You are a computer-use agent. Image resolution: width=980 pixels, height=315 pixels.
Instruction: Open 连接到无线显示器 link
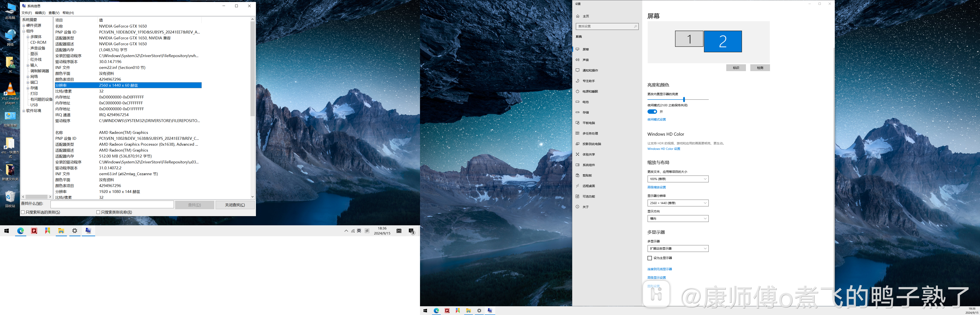click(660, 269)
